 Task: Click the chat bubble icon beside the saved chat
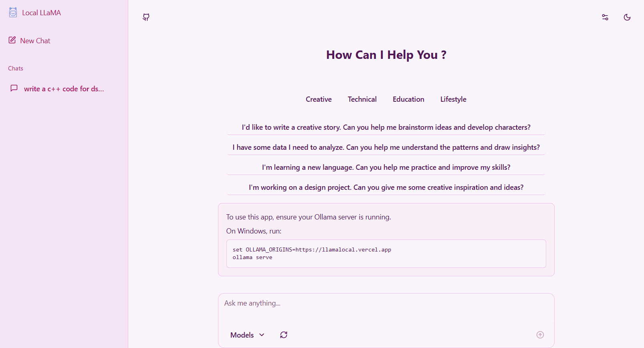14,88
